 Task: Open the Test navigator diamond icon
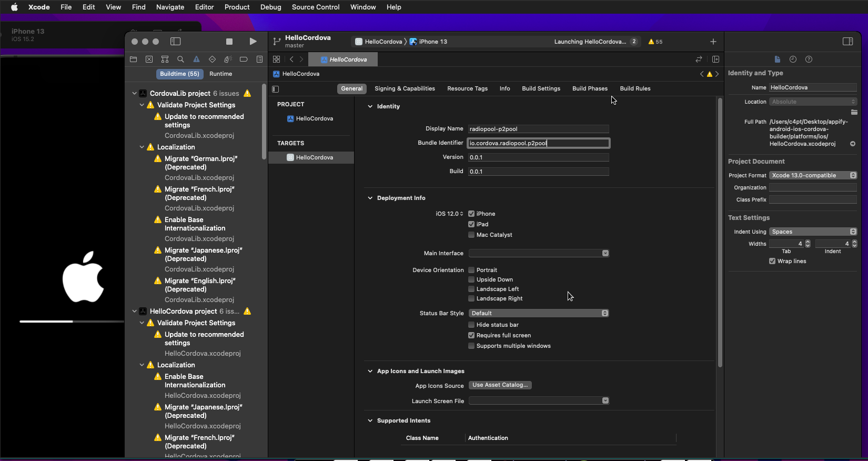click(213, 59)
